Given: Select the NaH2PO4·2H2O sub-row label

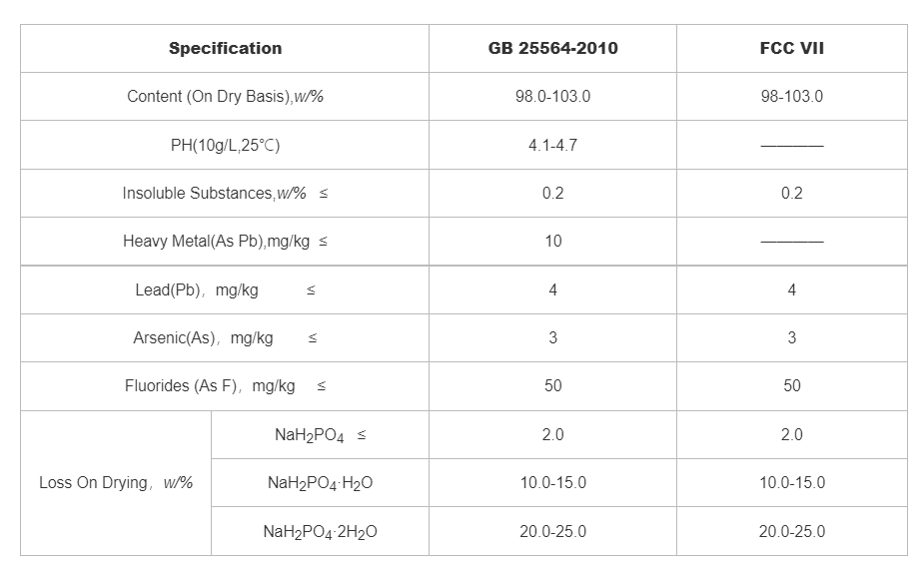Looking at the screenshot, I should click(x=320, y=531).
